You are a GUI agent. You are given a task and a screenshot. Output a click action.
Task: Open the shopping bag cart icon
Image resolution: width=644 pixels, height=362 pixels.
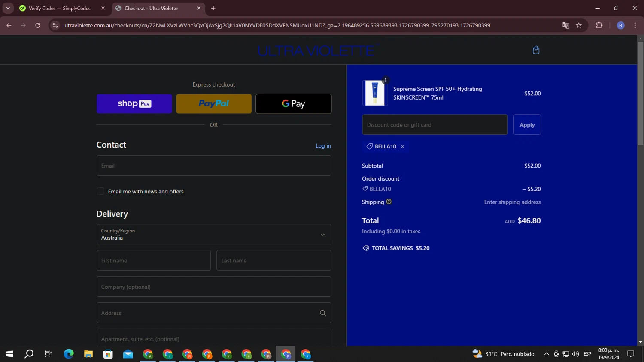(x=536, y=50)
